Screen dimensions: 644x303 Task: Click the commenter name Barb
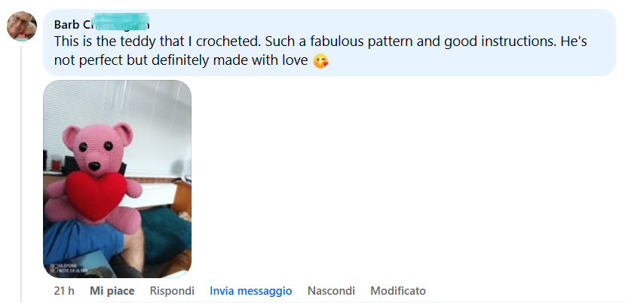pos(66,25)
